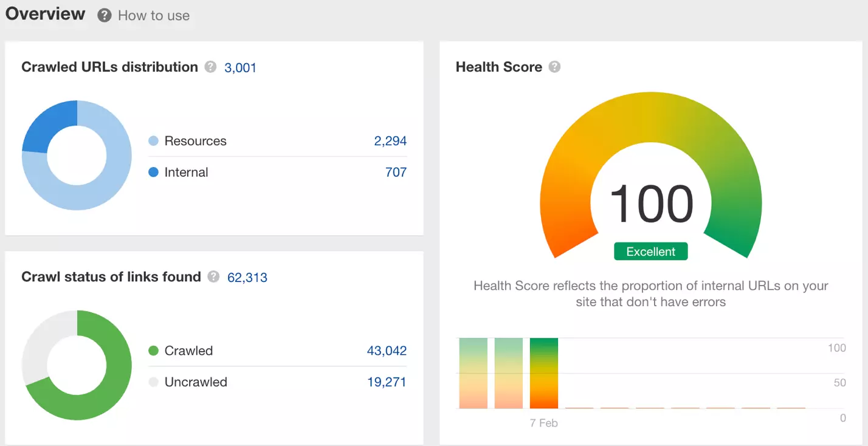Viewport: 868px width, 446px height.
Task: Open the How to use link
Action: [x=153, y=16]
